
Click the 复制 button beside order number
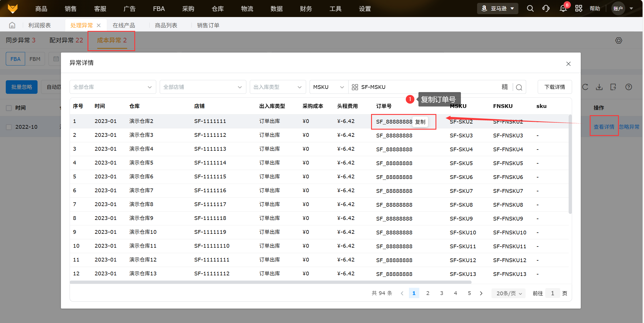pyautogui.click(x=420, y=122)
